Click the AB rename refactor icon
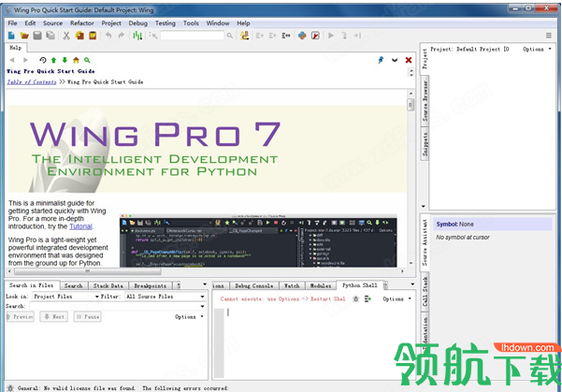Image resolution: width=562 pixels, height=392 pixels. tap(245, 36)
